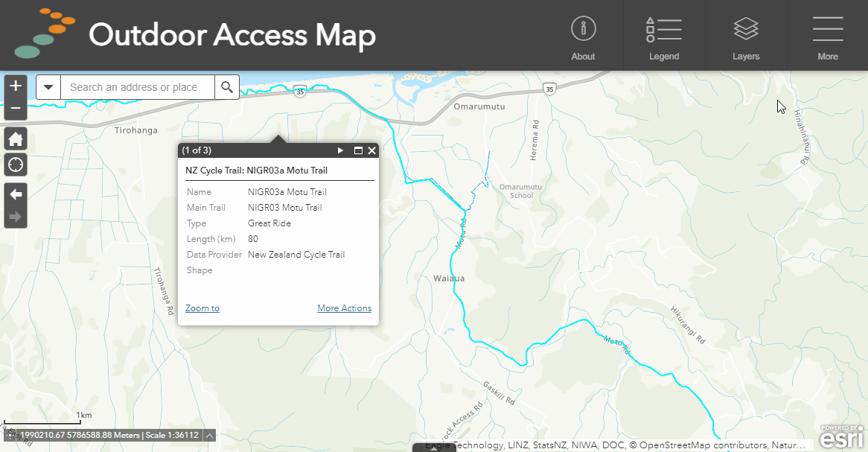
Task: Zoom out on the map
Action: tap(16, 109)
